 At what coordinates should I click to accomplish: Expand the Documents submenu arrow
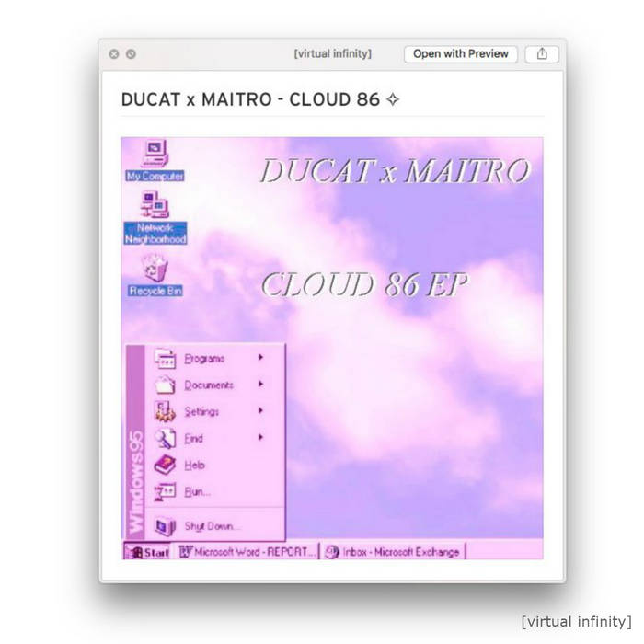coord(261,385)
